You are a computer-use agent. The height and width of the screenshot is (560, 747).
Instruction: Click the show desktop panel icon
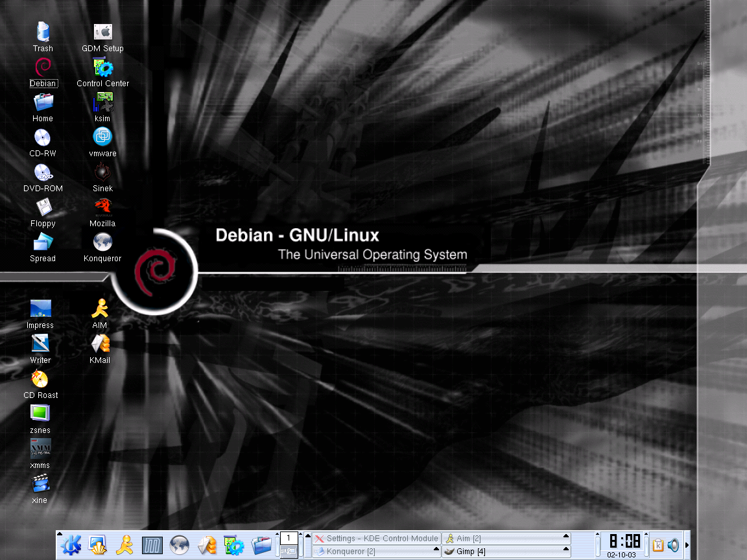pyautogui.click(x=98, y=545)
